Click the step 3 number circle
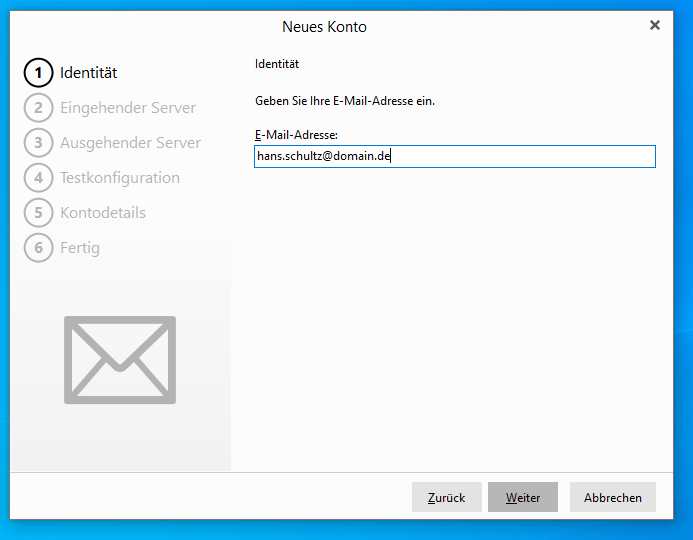Image resolution: width=693 pixels, height=540 pixels. 38,143
